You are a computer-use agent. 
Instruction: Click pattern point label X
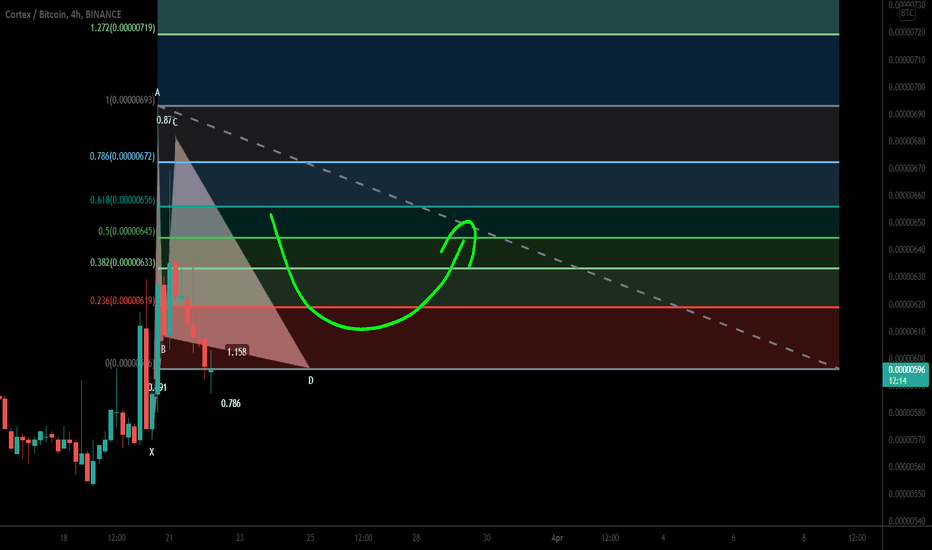(152, 452)
